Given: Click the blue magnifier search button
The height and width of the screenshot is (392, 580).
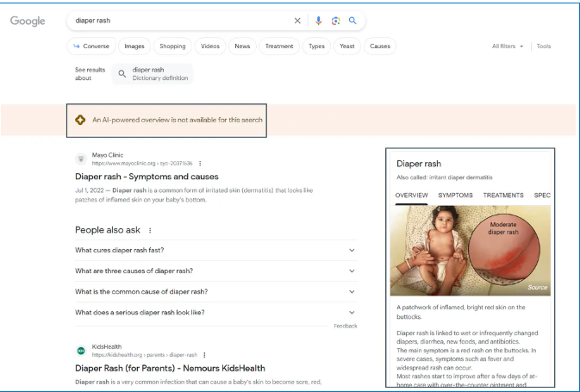Looking at the screenshot, I should 352,21.
